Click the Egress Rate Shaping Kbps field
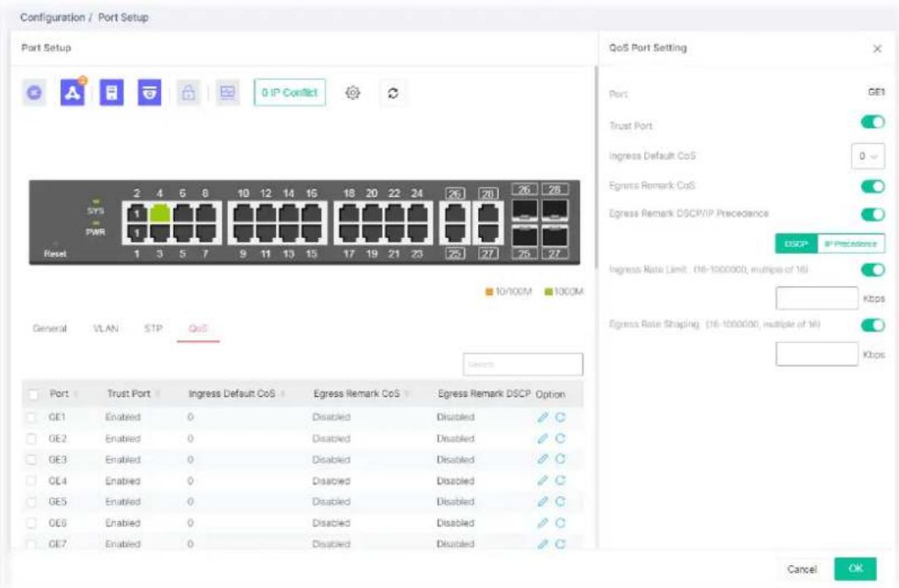The height and width of the screenshot is (588, 899). coord(816,354)
